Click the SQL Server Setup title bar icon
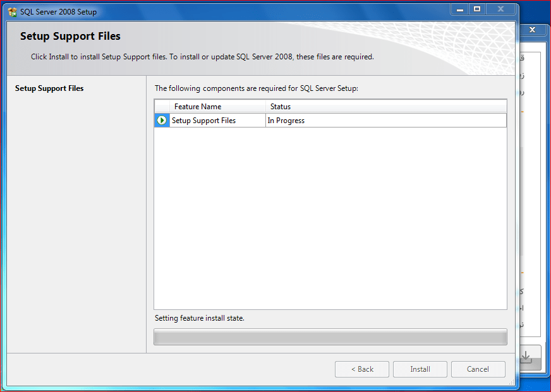This screenshot has width=551, height=392. [12, 12]
